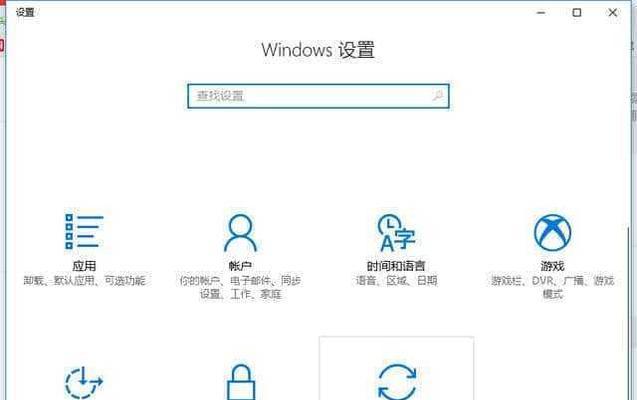The image size is (637, 400).
Task: Select the 卸载、默认应用、可选功能 description
Action: (84, 280)
